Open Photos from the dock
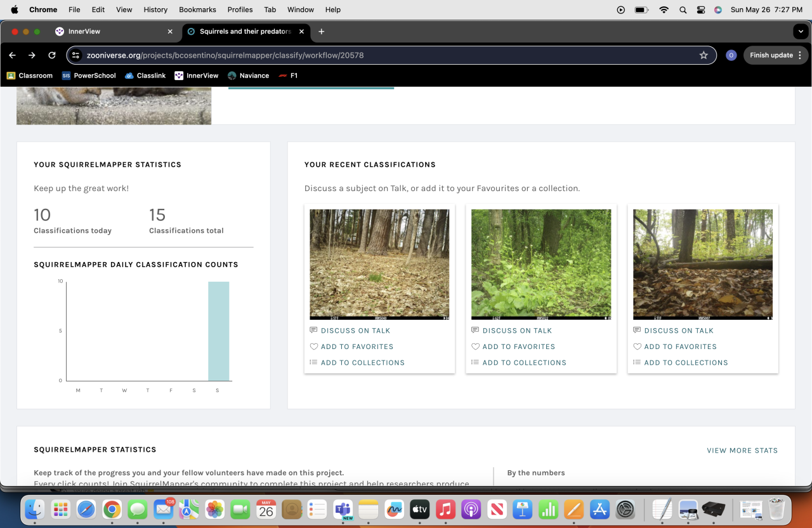Viewport: 812px width, 528px height. click(x=215, y=509)
